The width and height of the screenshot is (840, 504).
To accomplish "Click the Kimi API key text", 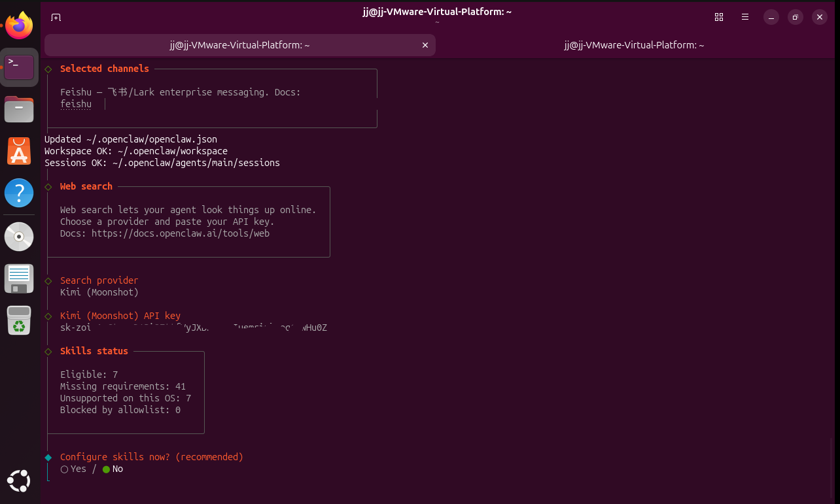I will (x=193, y=328).
